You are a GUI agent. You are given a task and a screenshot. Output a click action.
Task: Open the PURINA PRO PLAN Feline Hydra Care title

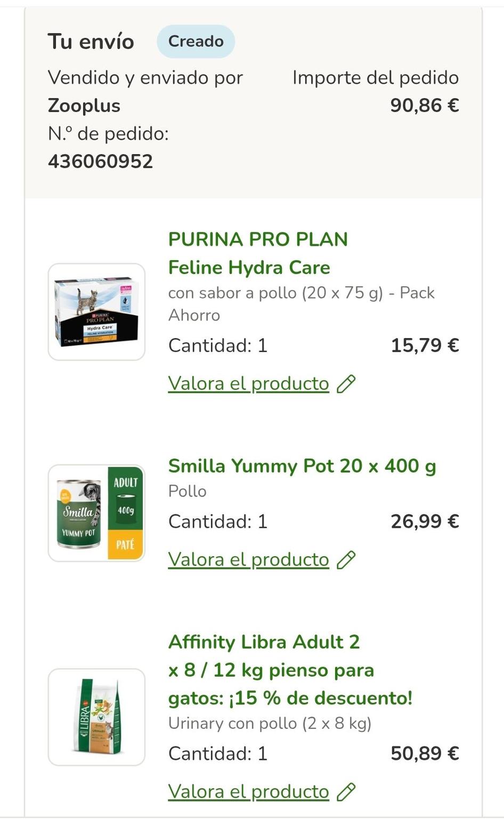(x=258, y=253)
